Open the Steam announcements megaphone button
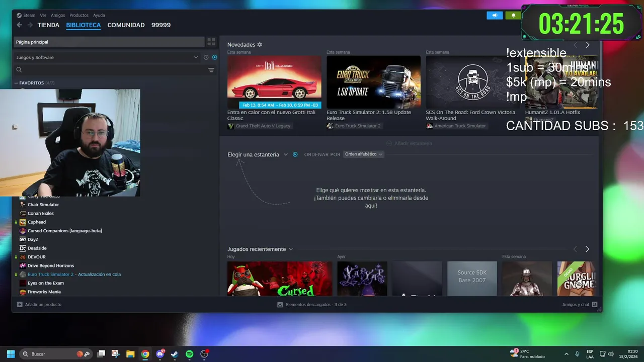The width and height of the screenshot is (644, 362). tap(495, 15)
